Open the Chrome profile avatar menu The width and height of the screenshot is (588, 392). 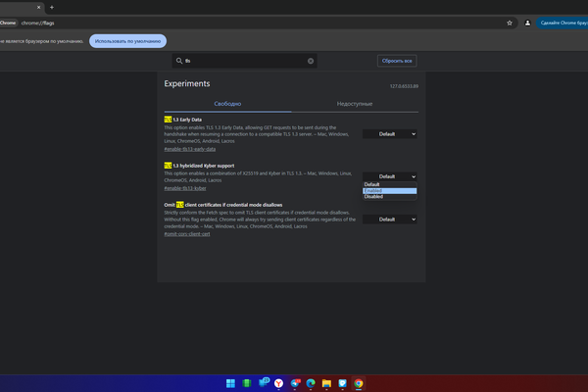pos(527,23)
